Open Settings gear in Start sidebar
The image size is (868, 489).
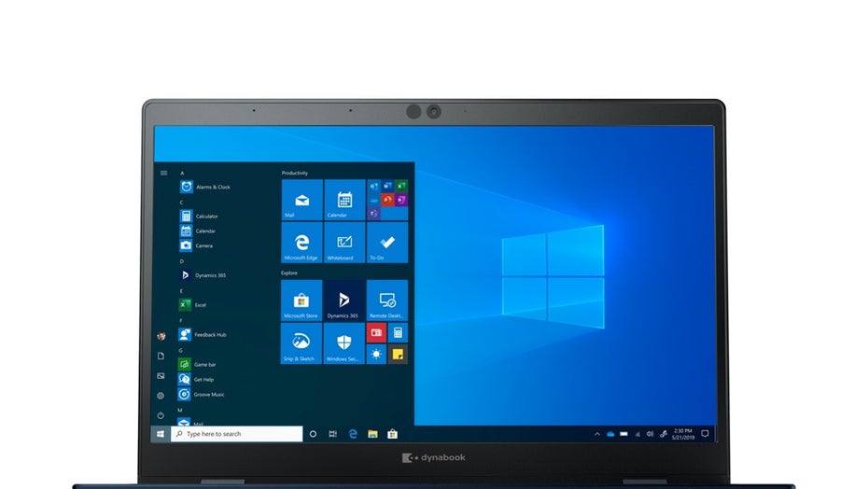click(161, 396)
